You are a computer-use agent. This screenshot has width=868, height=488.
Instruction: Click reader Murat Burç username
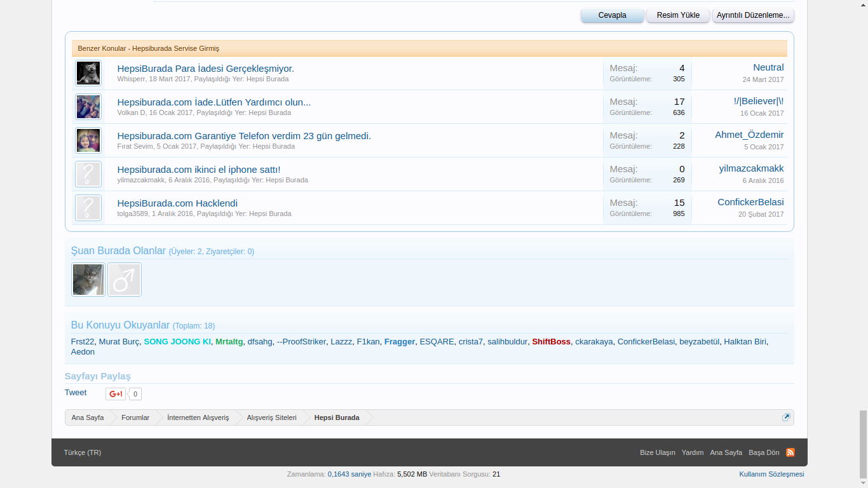coord(119,341)
